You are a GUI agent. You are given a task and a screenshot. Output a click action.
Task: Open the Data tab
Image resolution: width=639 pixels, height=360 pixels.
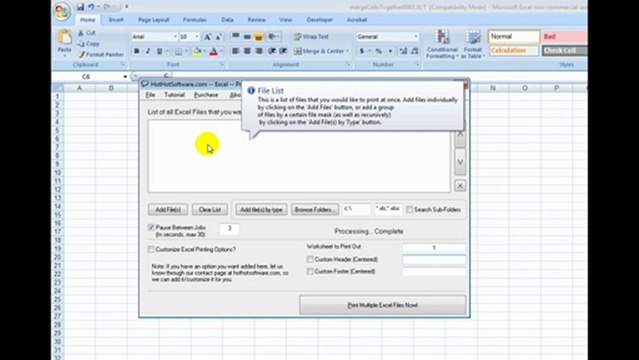(x=227, y=20)
